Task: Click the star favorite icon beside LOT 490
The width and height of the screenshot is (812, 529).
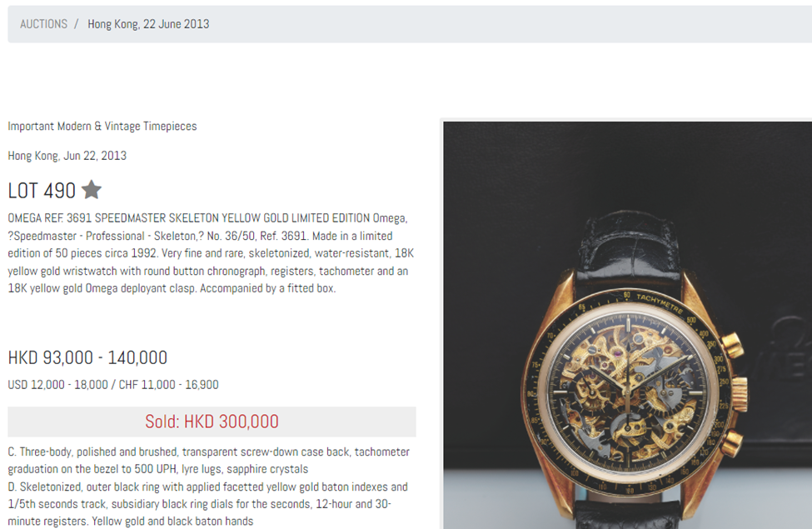Action: 92,190
